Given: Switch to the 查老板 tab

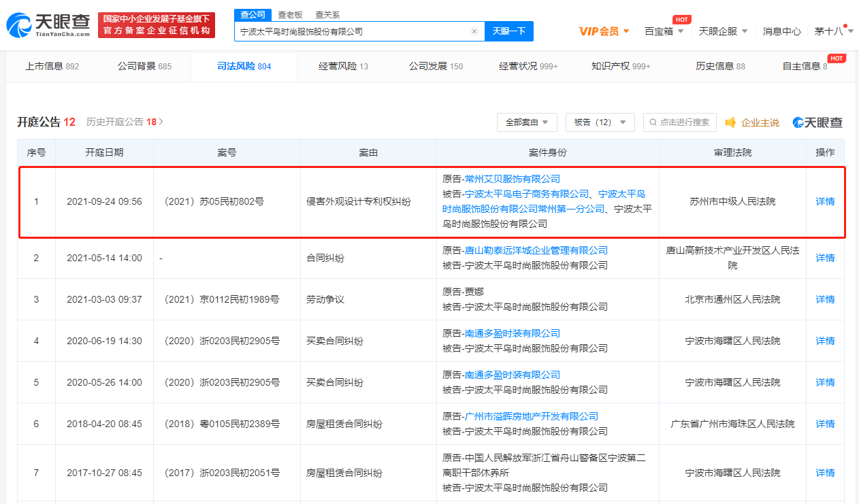Looking at the screenshot, I should [291, 14].
